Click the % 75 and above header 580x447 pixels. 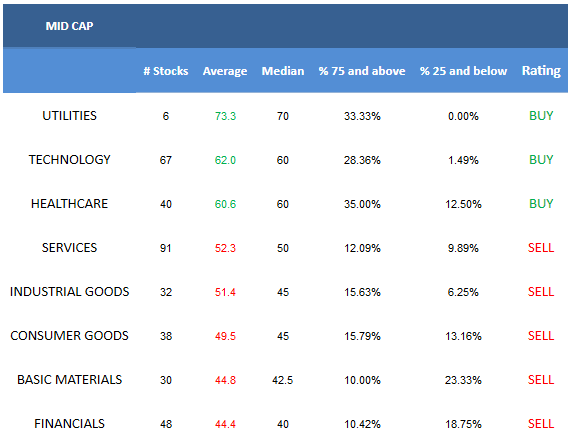362,71
